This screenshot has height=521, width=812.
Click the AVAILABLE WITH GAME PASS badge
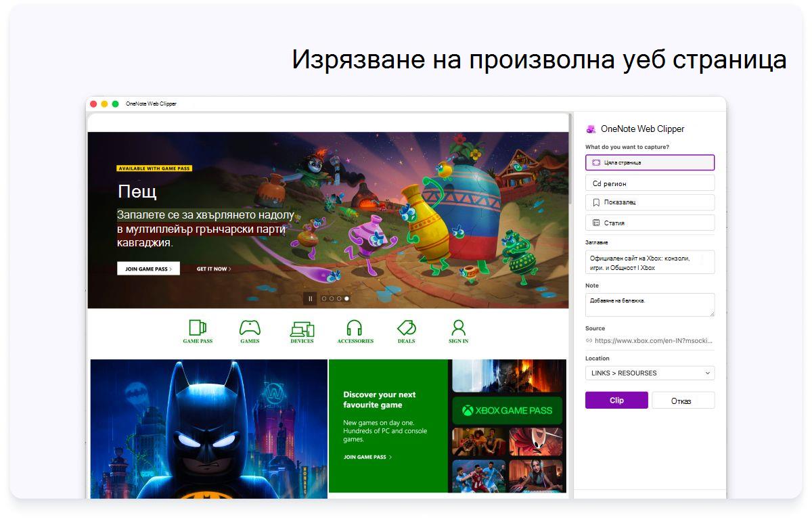(x=154, y=168)
